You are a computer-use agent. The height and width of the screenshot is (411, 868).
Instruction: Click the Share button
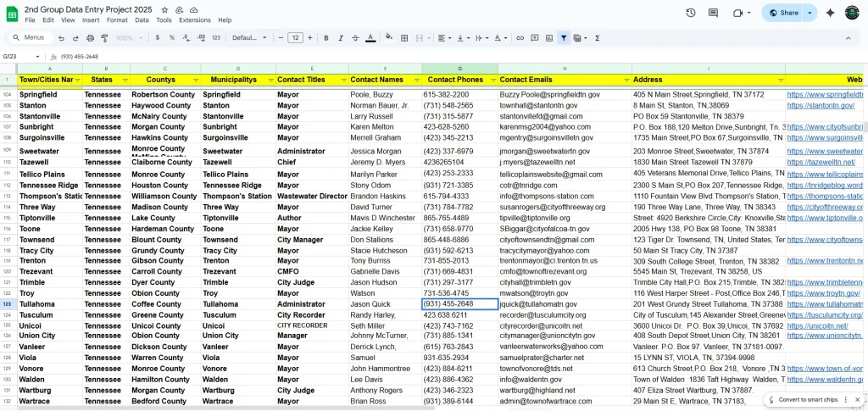tap(781, 13)
